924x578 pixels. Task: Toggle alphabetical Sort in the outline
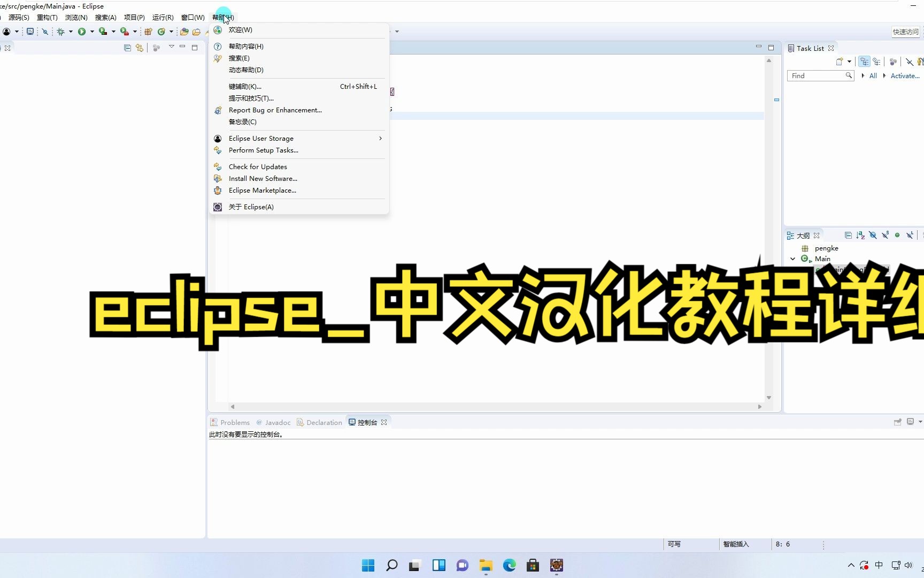point(860,235)
